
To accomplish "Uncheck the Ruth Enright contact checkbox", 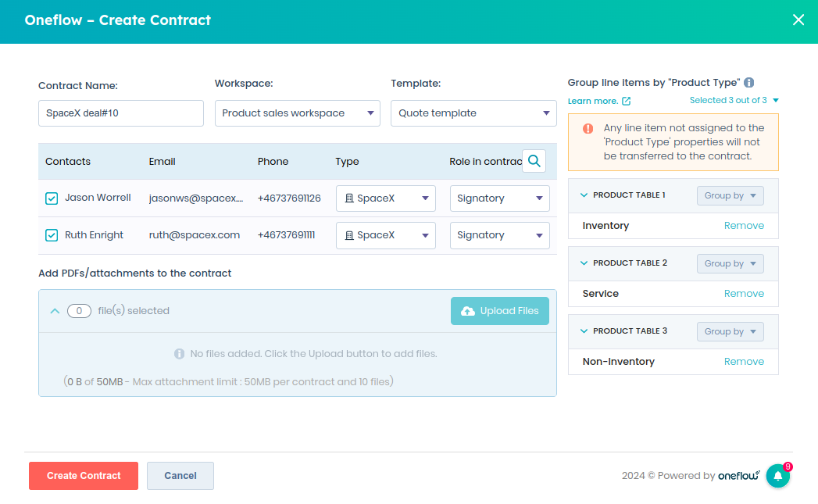I will point(51,235).
